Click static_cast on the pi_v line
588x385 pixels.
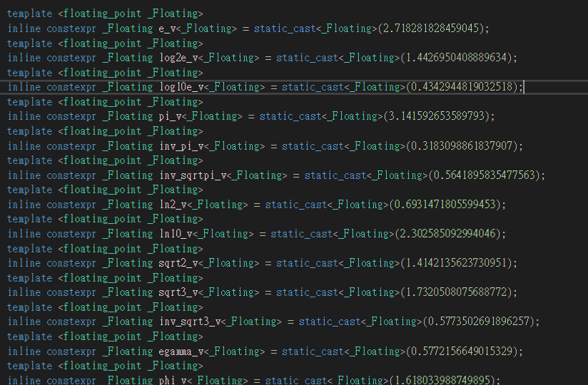[x=290, y=116]
